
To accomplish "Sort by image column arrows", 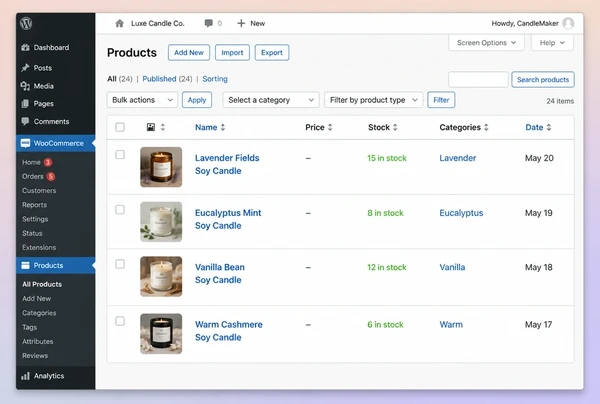I will point(163,127).
